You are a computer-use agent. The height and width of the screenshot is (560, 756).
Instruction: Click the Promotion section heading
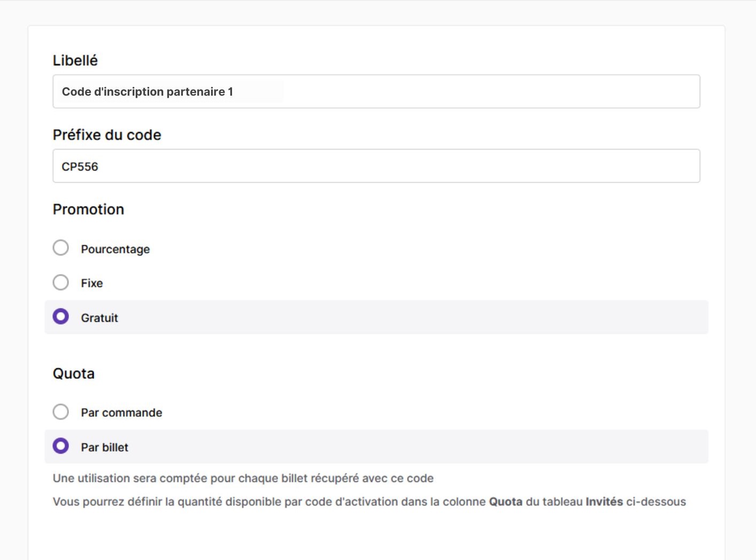coord(88,209)
